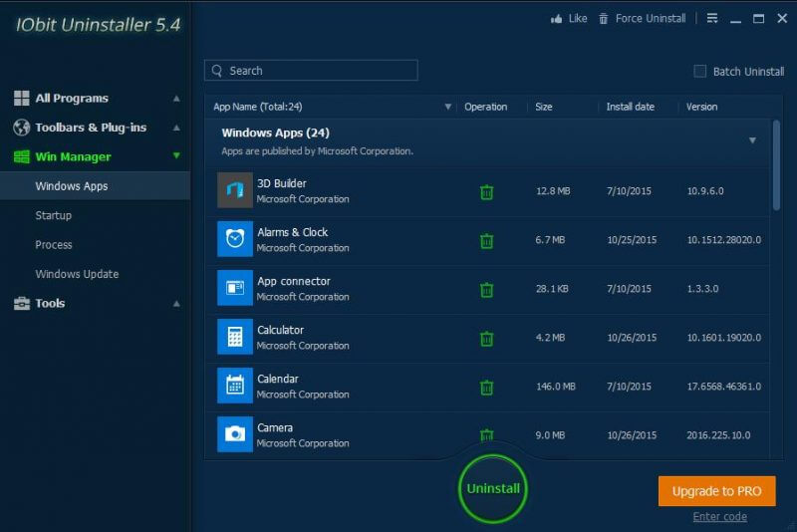Select the App connector row name
The width and height of the screenshot is (797, 532).
[293, 281]
